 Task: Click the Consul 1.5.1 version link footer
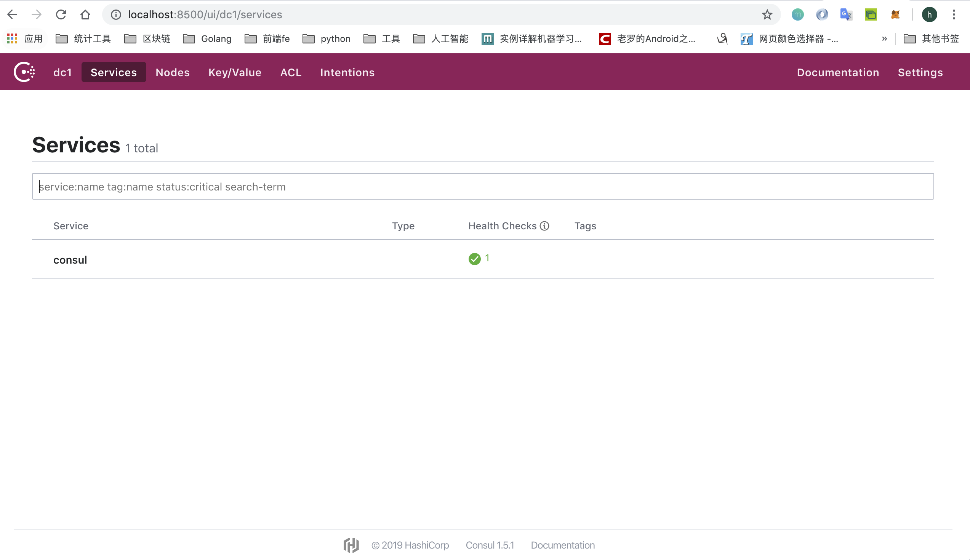point(490,546)
